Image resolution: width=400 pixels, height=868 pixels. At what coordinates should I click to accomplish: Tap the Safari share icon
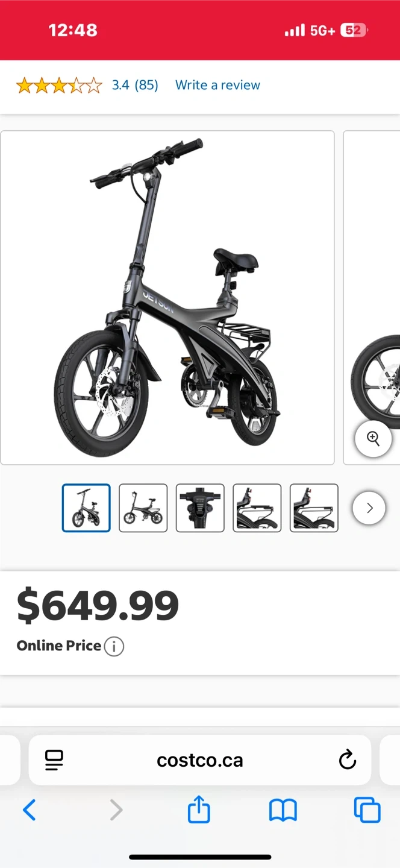(199, 810)
